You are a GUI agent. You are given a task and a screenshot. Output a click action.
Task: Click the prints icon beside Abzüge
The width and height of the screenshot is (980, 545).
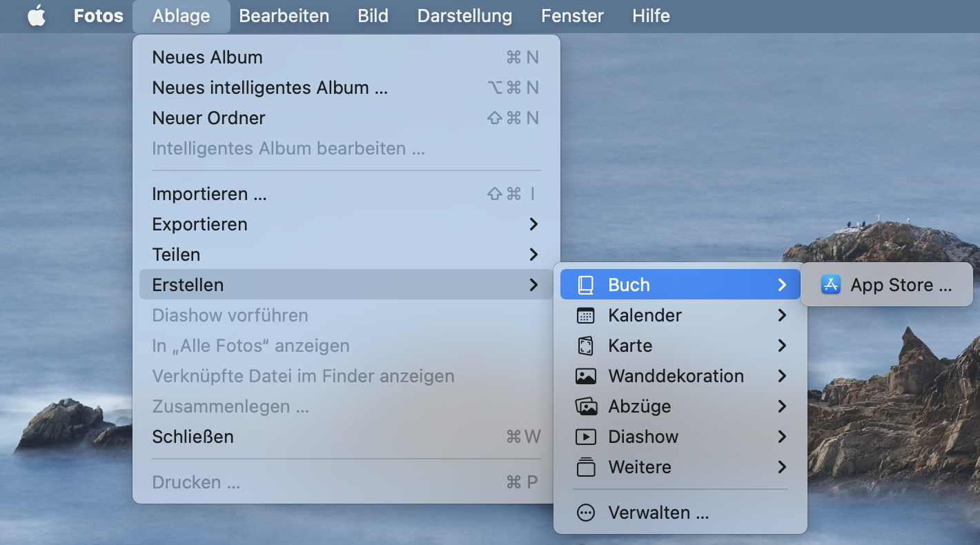585,406
